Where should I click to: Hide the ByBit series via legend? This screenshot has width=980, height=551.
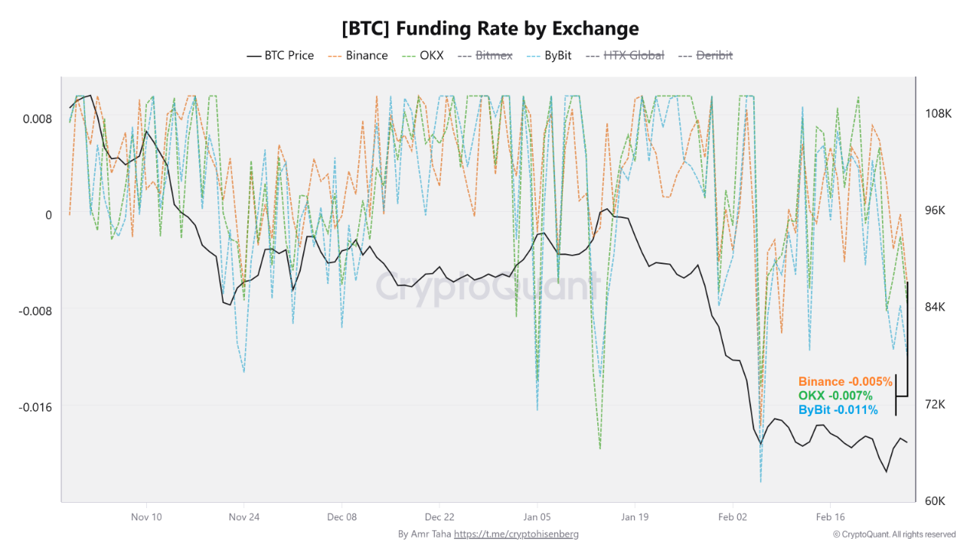(549, 56)
